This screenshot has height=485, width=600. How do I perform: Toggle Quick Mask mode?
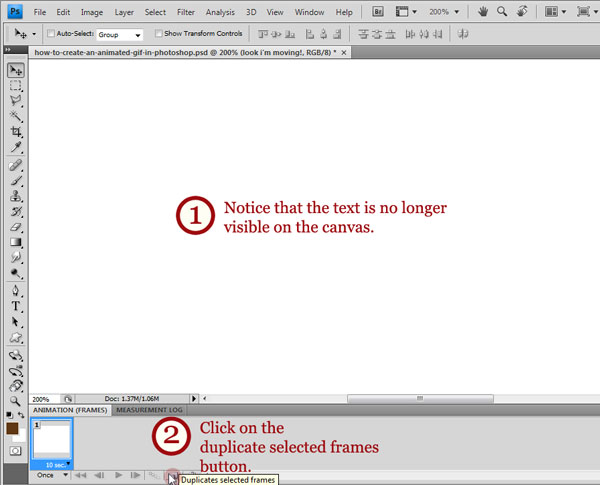[15, 450]
